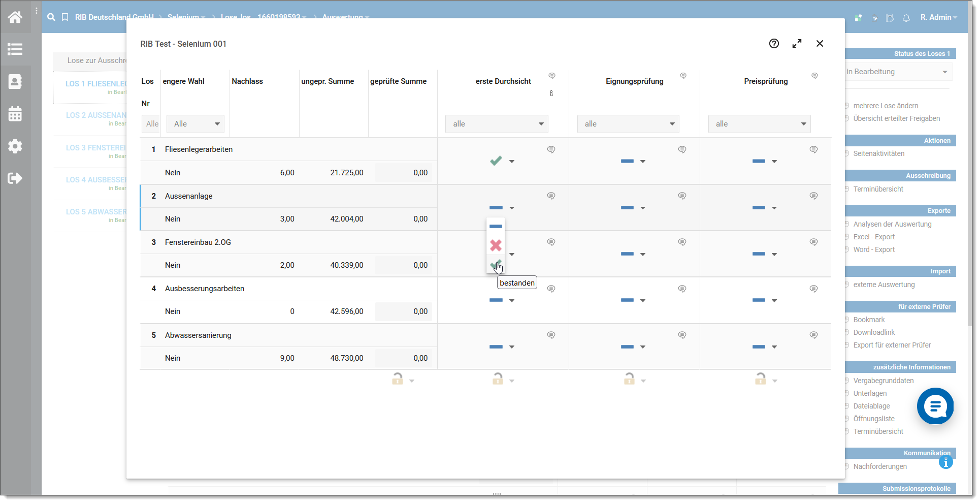Open Preisprüfung 'alle' filter dropdown

(760, 124)
